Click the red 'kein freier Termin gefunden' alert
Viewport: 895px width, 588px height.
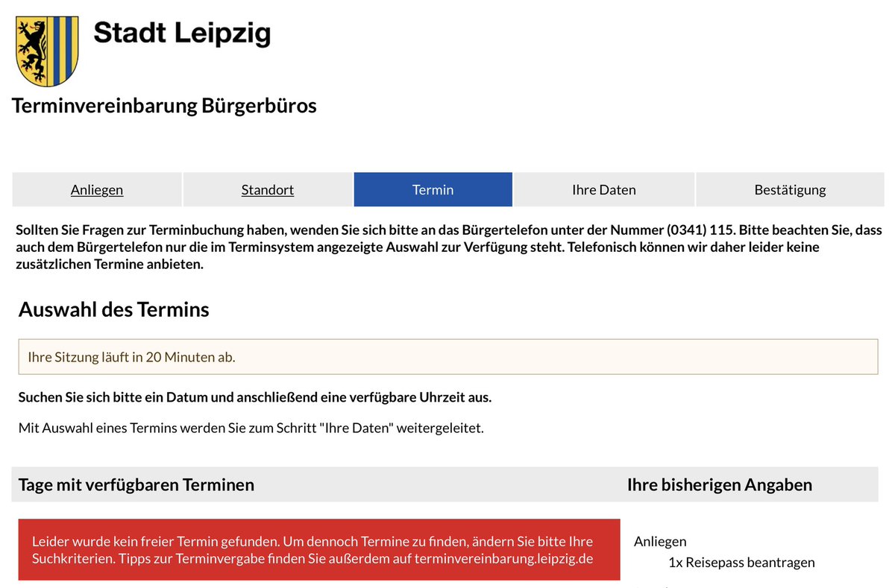pyautogui.click(x=319, y=549)
